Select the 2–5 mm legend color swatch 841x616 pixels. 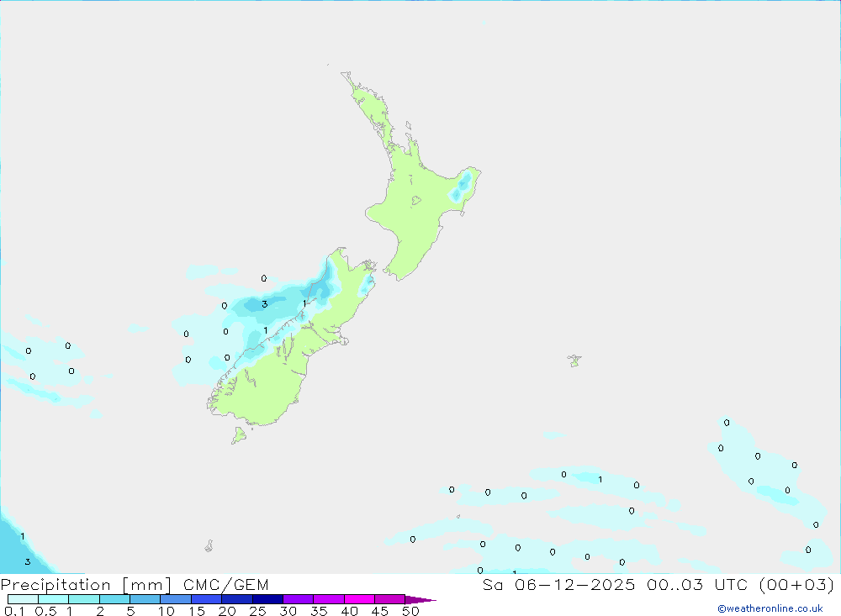click(x=114, y=599)
